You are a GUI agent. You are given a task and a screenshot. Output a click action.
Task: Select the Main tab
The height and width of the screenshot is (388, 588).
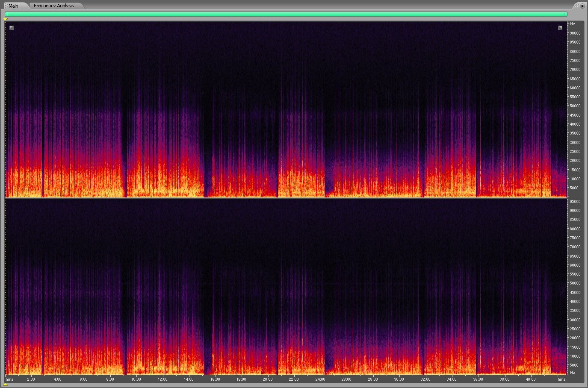(13, 6)
